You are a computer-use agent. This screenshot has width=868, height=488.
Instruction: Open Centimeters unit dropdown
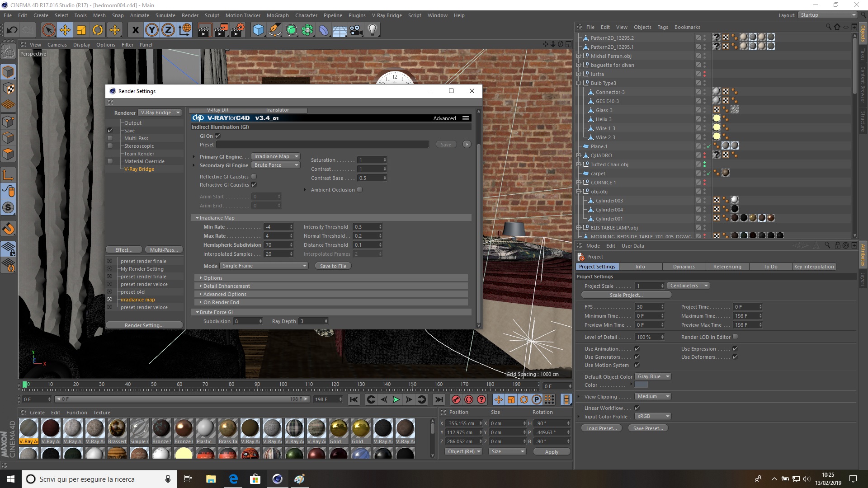(689, 286)
